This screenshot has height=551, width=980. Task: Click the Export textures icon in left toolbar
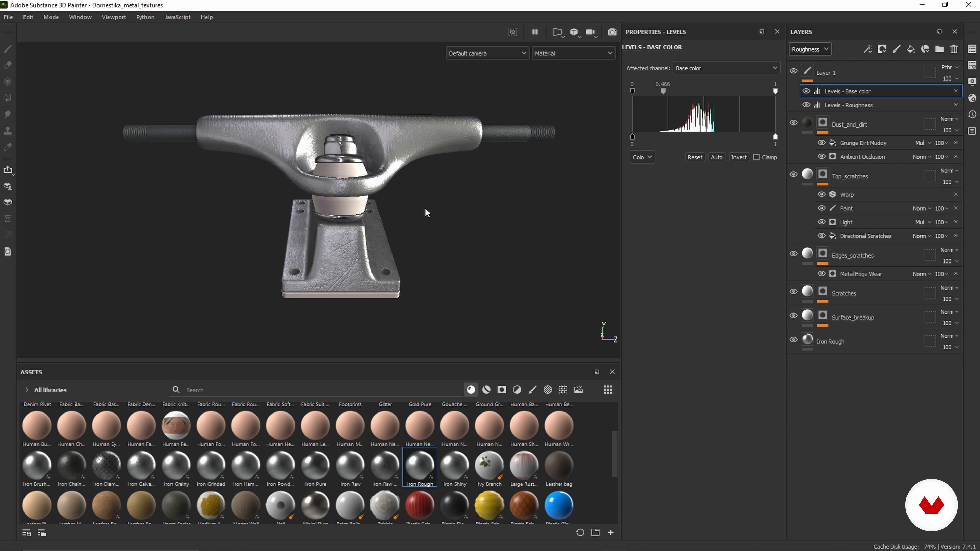pyautogui.click(x=8, y=170)
